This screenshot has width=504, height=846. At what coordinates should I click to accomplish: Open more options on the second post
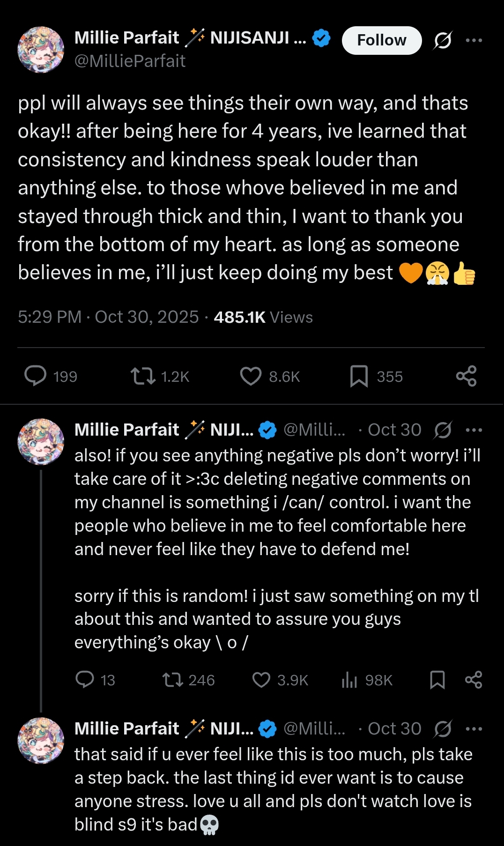click(474, 430)
